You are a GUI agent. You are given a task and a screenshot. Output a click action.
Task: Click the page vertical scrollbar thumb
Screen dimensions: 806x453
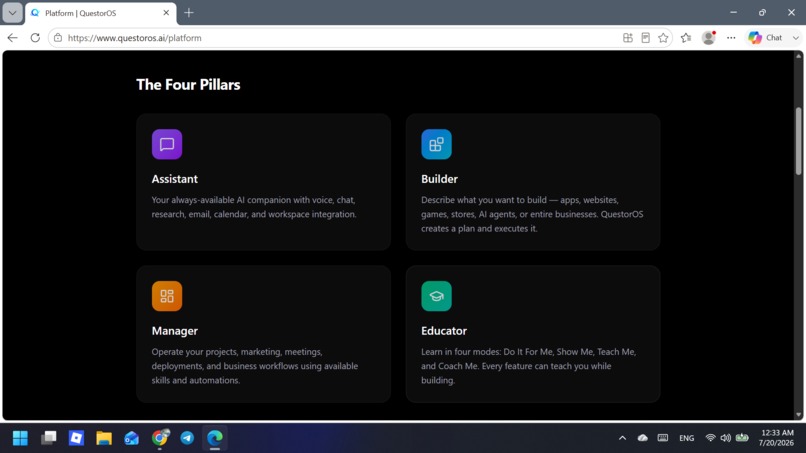[798, 141]
